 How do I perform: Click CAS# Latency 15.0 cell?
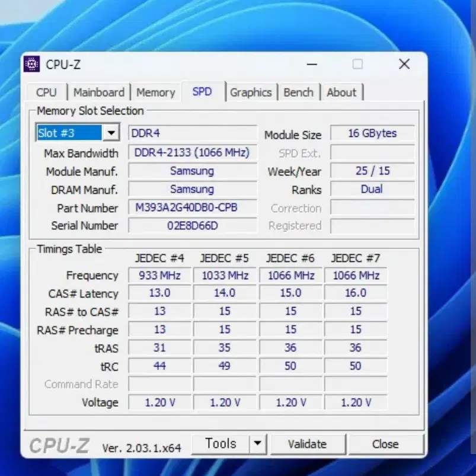(x=291, y=293)
